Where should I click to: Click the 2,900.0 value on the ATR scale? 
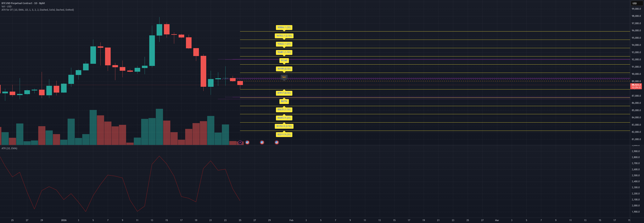click(x=636, y=152)
